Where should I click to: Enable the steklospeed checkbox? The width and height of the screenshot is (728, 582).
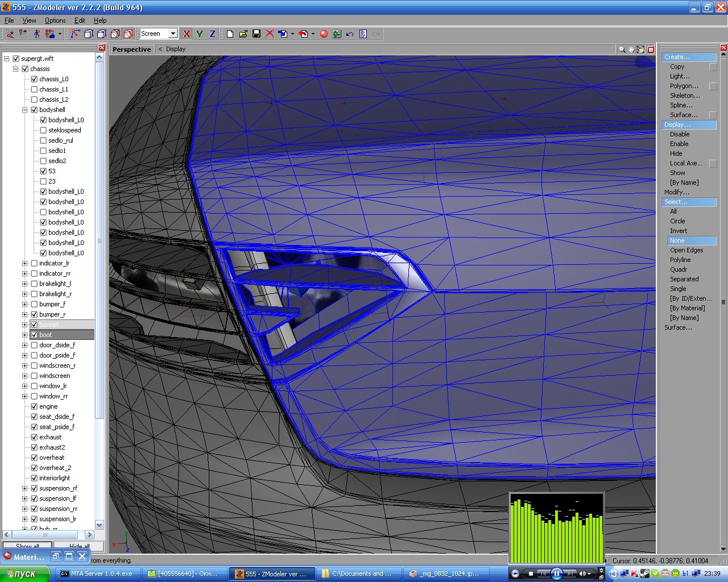43,130
